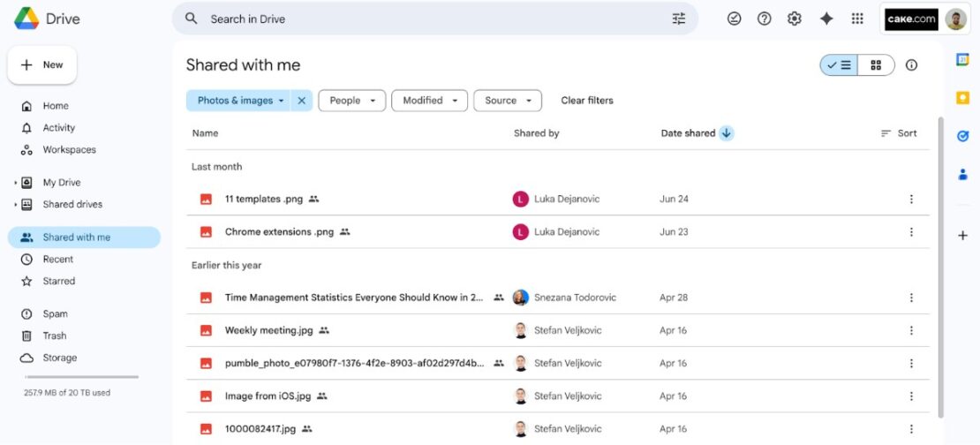Select file Image from iOS.jpg
This screenshot has height=445, width=980.
557,396
